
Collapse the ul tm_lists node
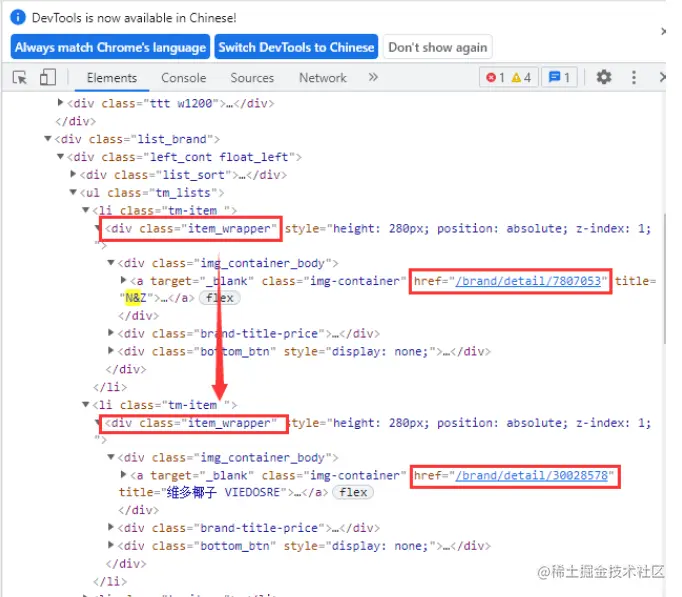[x=73, y=192]
